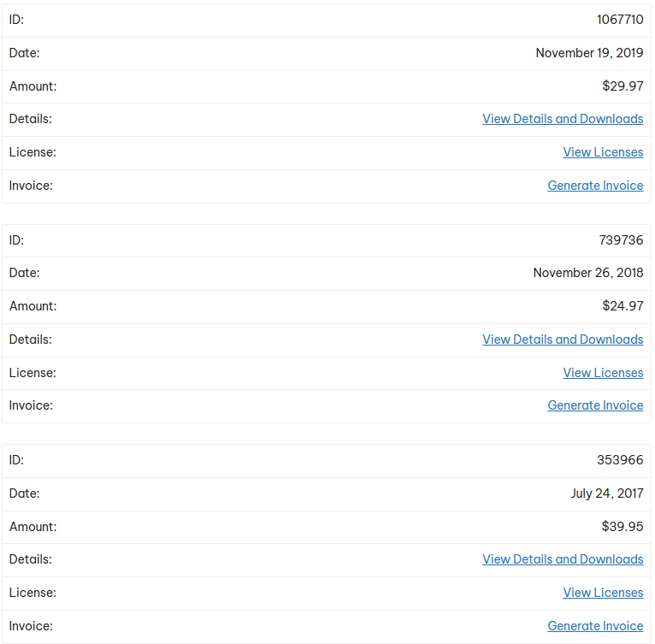This screenshot has width=655, height=644.
Task: Click the date July 24, 2017
Action: coord(607,493)
